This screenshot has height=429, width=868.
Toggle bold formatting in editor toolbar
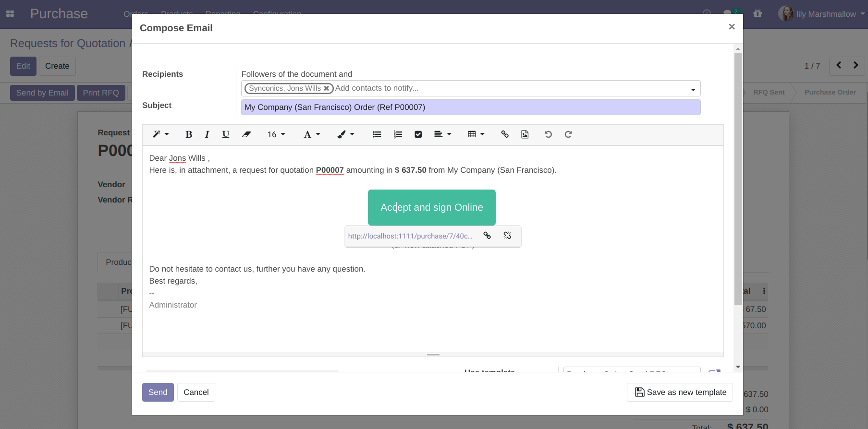pyautogui.click(x=189, y=134)
